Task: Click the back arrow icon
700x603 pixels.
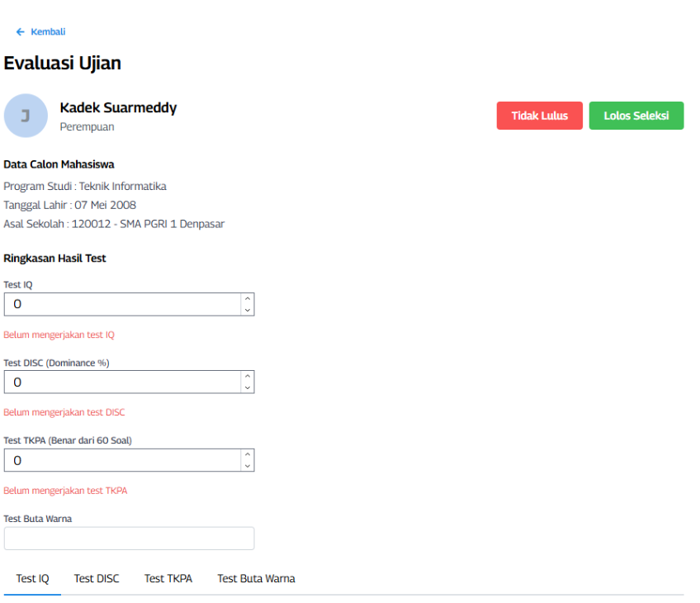Action: click(x=20, y=32)
